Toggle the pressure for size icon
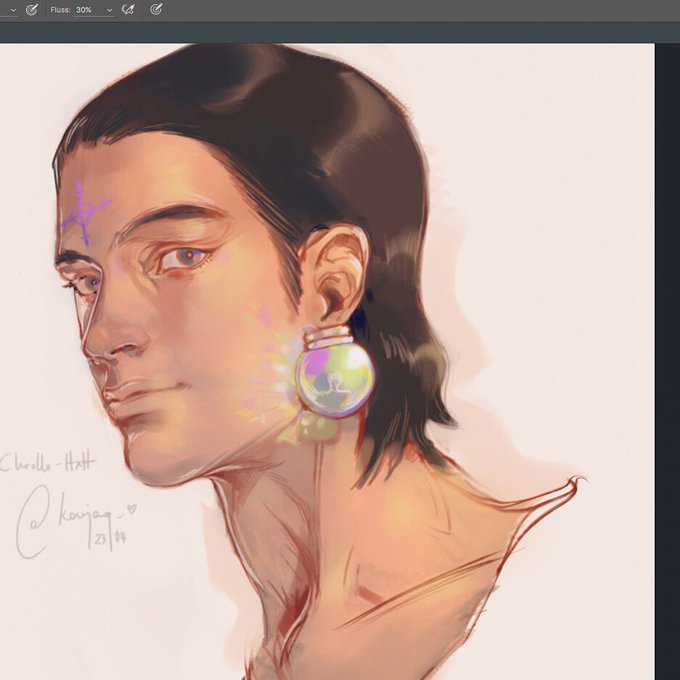The height and width of the screenshot is (680, 680). (x=156, y=9)
